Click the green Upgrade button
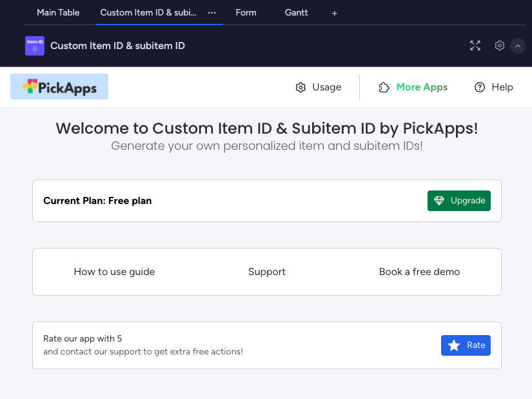Image resolution: width=532 pixels, height=399 pixels. point(459,201)
